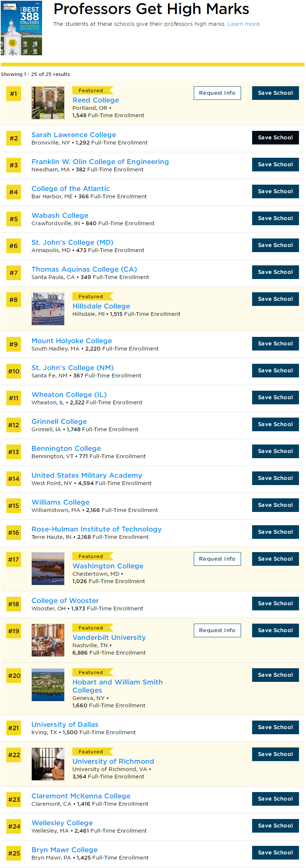This screenshot has height=868, width=306.
Task: Open Rose-Hulman Institute of Technology page
Action: click(96, 529)
